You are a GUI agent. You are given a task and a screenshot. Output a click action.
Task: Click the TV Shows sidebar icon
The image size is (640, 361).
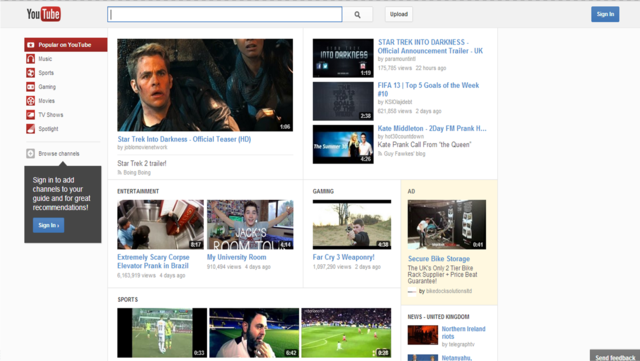[x=31, y=115]
